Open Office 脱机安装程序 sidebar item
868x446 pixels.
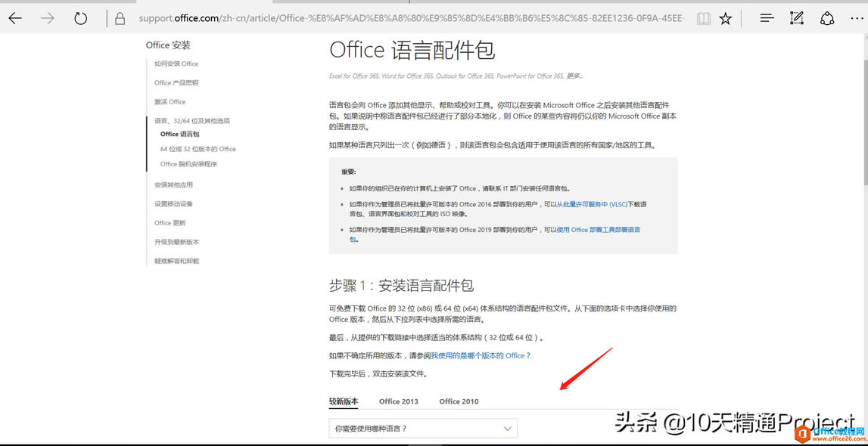pos(189,164)
